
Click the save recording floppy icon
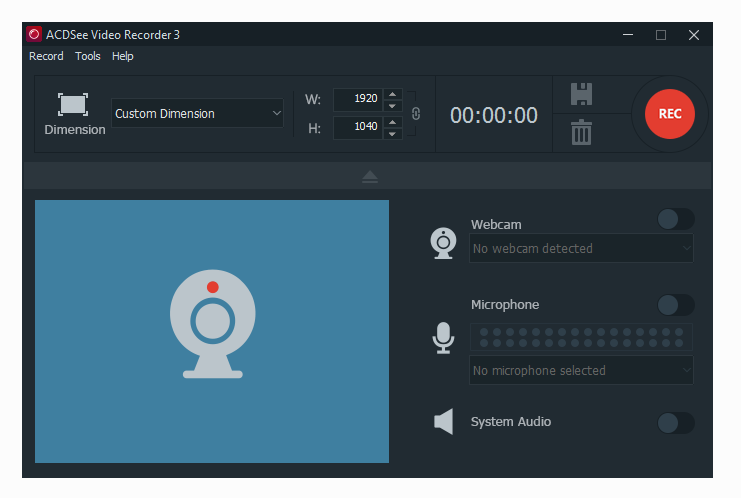[581, 94]
